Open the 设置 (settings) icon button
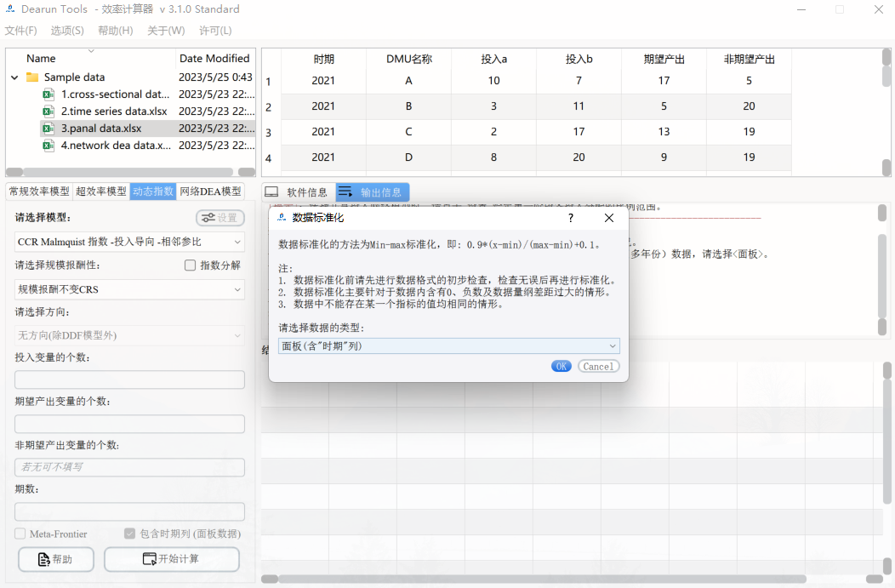The height and width of the screenshot is (588, 895). coord(219,218)
